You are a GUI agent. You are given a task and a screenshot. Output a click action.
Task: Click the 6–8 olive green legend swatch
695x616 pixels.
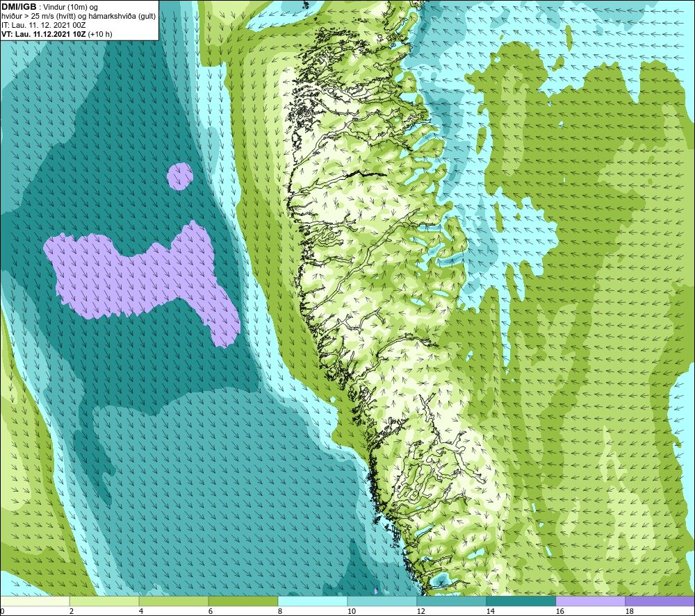coord(243,601)
